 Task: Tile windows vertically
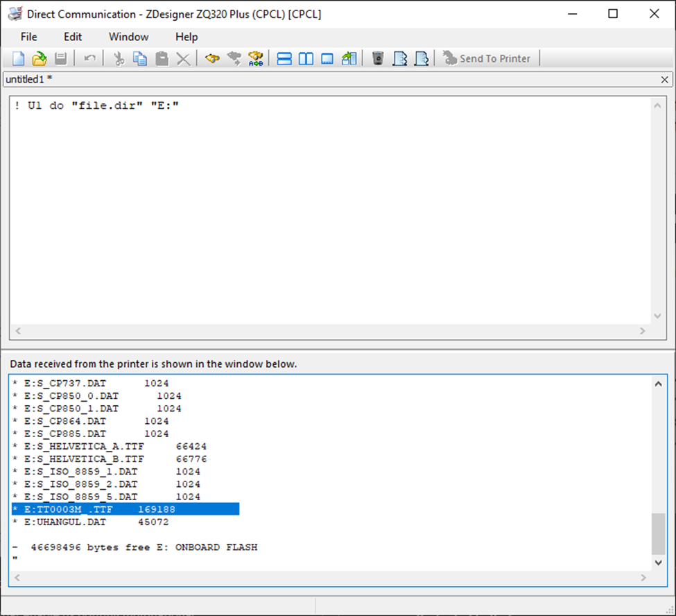point(306,58)
